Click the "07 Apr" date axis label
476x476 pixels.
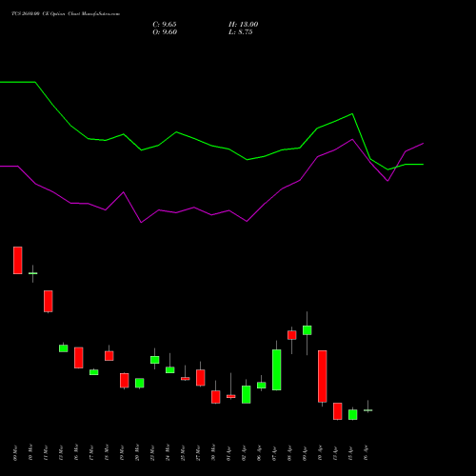(x=274, y=454)
